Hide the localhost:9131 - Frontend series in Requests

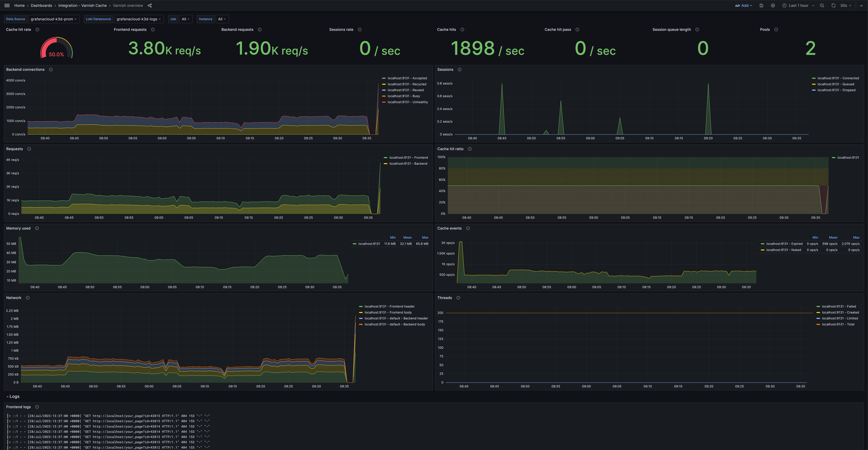click(x=408, y=157)
